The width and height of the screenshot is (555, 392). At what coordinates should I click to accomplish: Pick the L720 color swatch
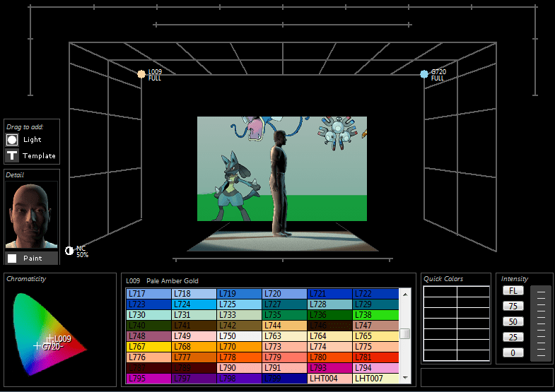coord(285,293)
